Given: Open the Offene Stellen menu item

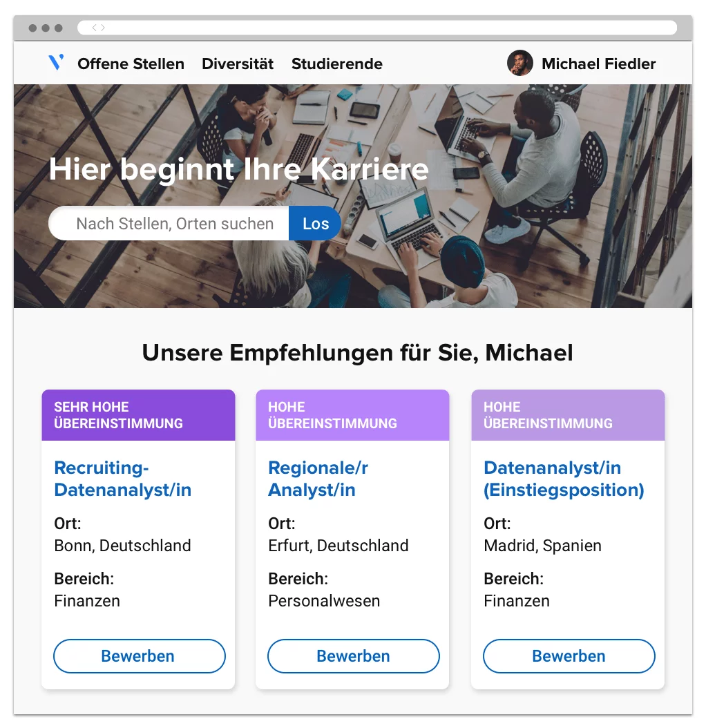Looking at the screenshot, I should pos(131,64).
